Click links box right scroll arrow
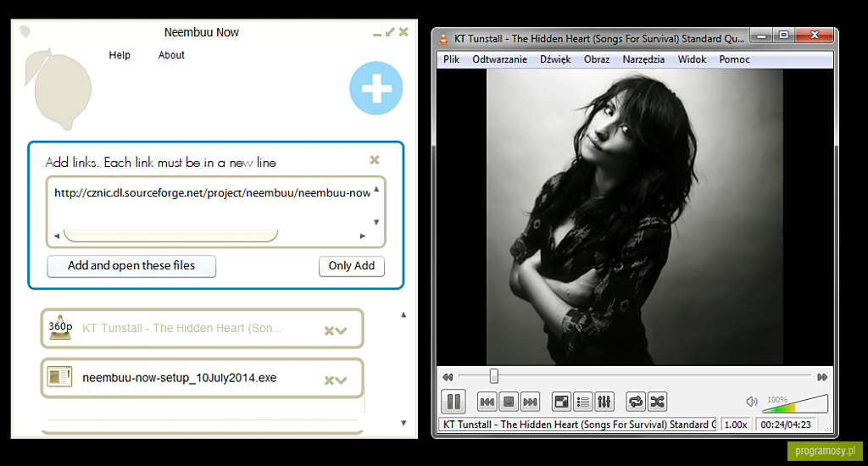The width and height of the screenshot is (868, 466). pyautogui.click(x=363, y=236)
